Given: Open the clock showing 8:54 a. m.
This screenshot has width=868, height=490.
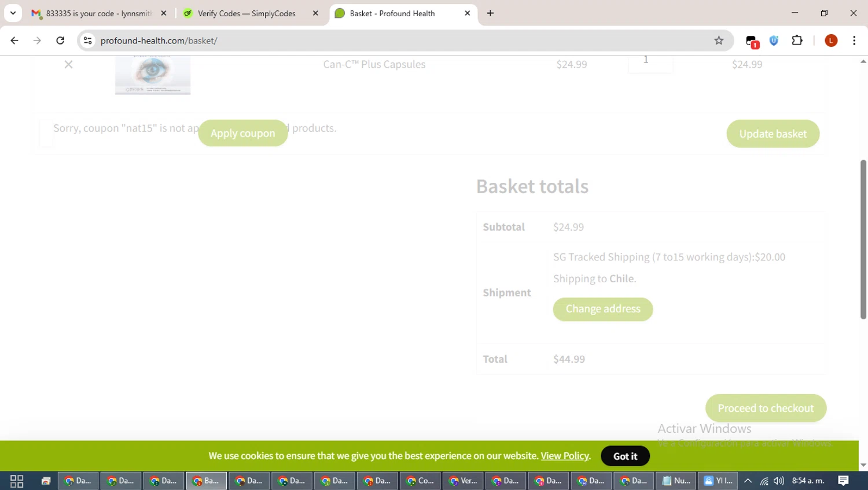Looking at the screenshot, I should pyautogui.click(x=808, y=481).
